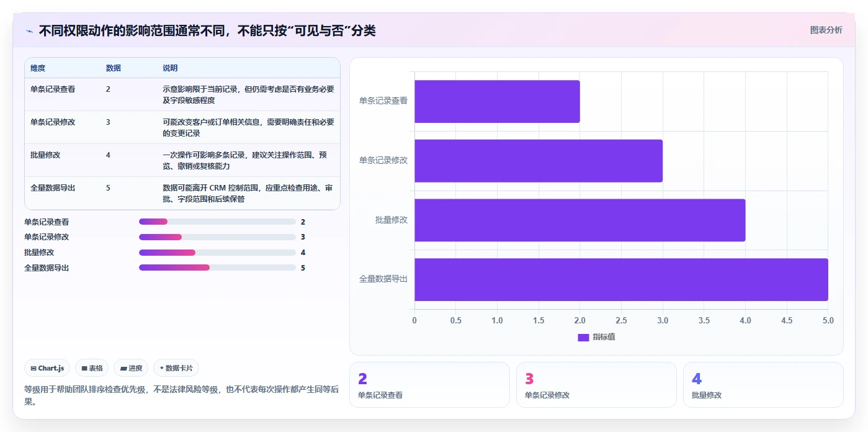Click the 单条记录修改 chart bar
The width and height of the screenshot is (868, 432).
pyautogui.click(x=539, y=161)
